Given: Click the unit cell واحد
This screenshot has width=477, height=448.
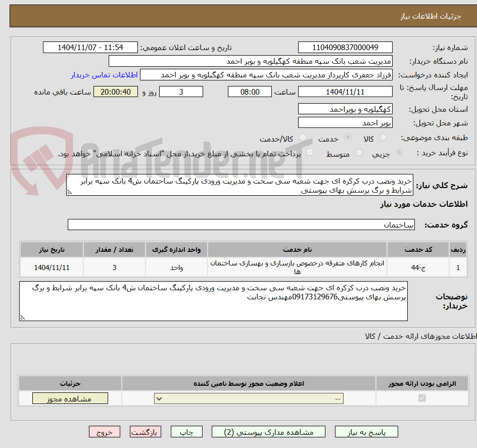Looking at the screenshot, I should [176, 267].
